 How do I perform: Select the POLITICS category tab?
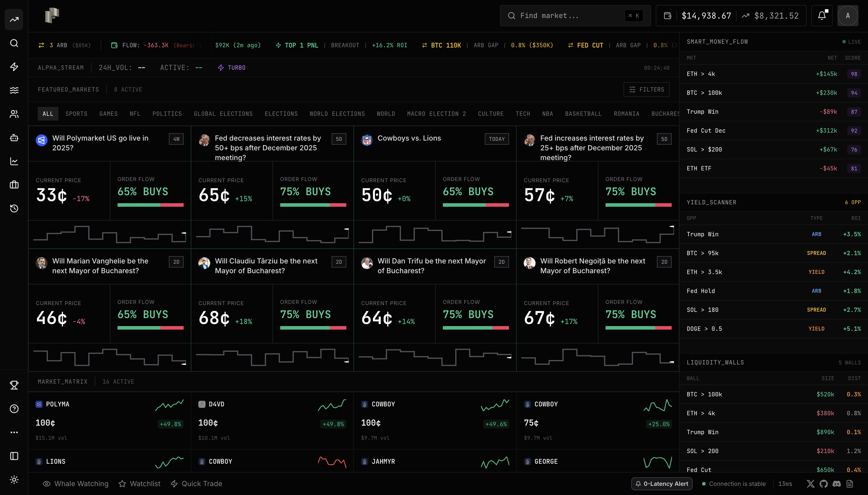pyautogui.click(x=167, y=113)
